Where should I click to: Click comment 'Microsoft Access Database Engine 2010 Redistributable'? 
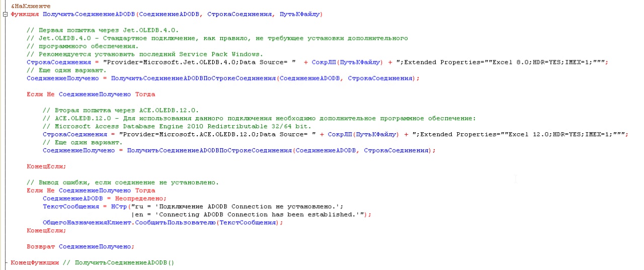pyautogui.click(x=177, y=127)
